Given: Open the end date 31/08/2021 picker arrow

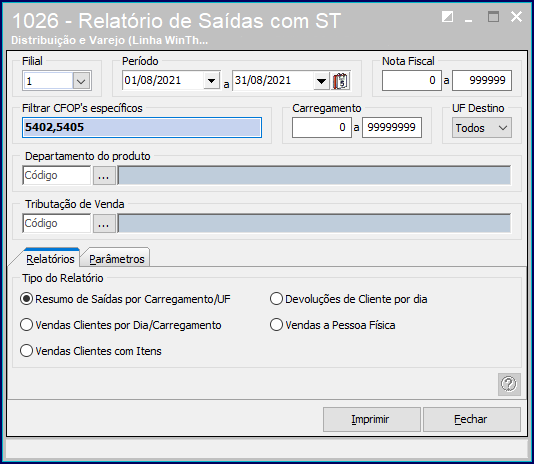Looking at the screenshot, I should [321, 81].
